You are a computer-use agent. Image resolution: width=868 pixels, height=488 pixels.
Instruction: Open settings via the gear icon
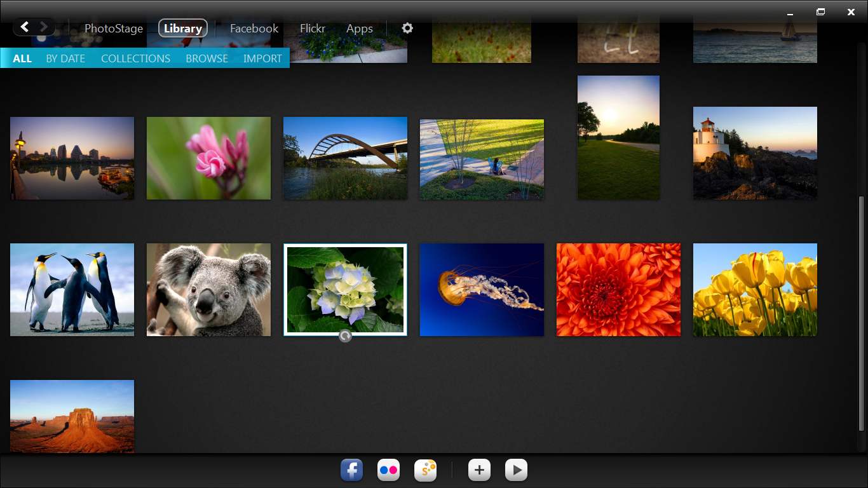tap(407, 28)
